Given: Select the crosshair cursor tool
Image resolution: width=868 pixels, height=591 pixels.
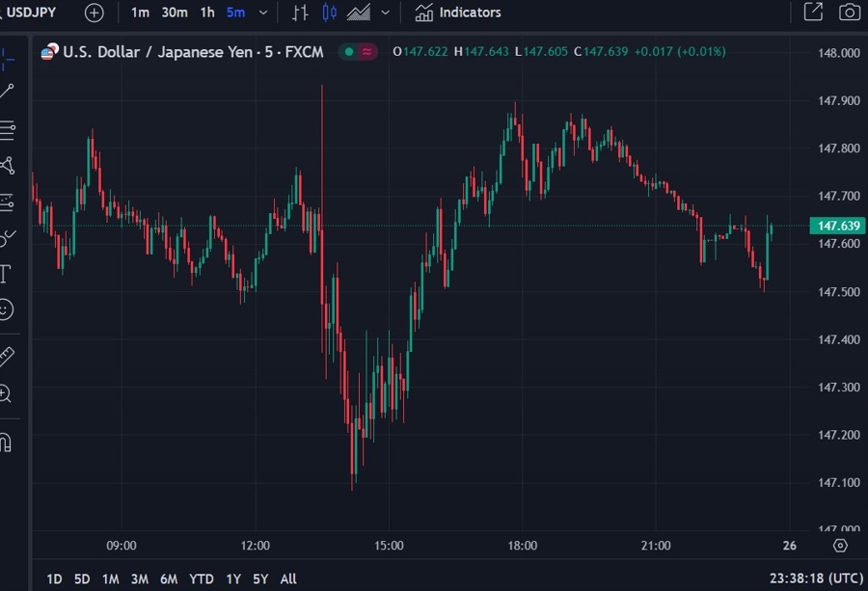Looking at the screenshot, I should [7, 58].
